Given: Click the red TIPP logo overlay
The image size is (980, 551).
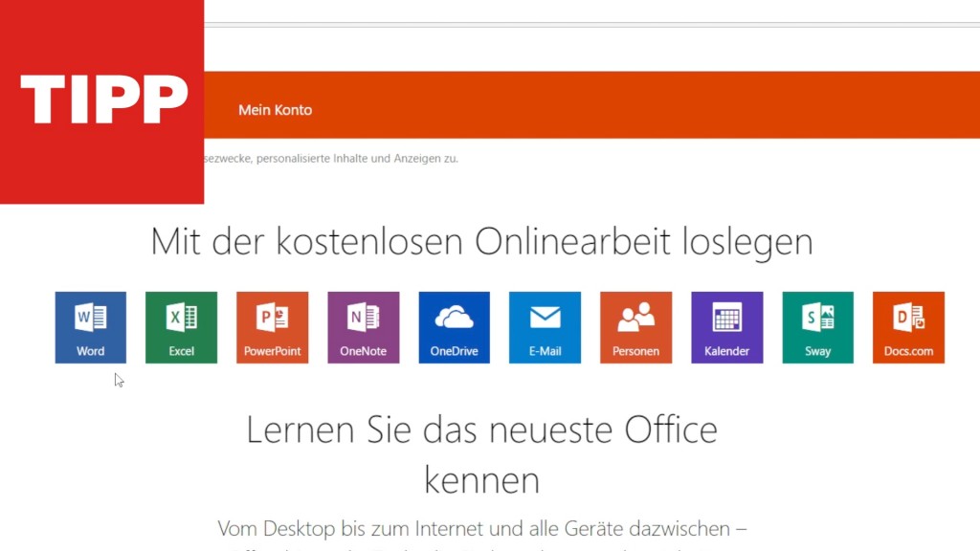Looking at the screenshot, I should point(101,100).
